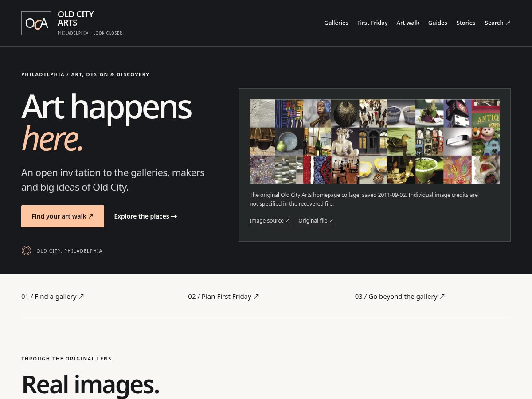The image size is (532, 399).
Task: Open Guides from the header menu
Action: coord(438,23)
